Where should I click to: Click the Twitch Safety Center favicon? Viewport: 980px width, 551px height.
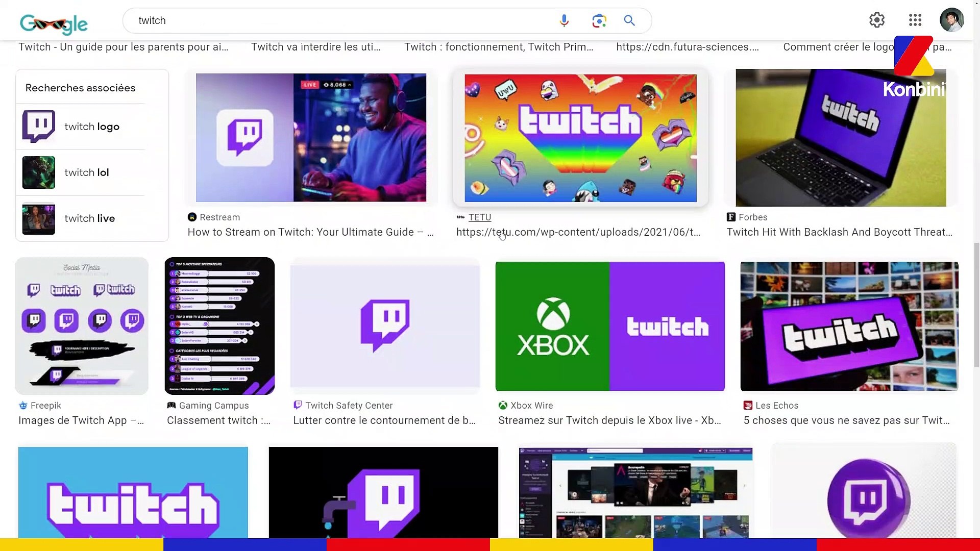point(298,406)
